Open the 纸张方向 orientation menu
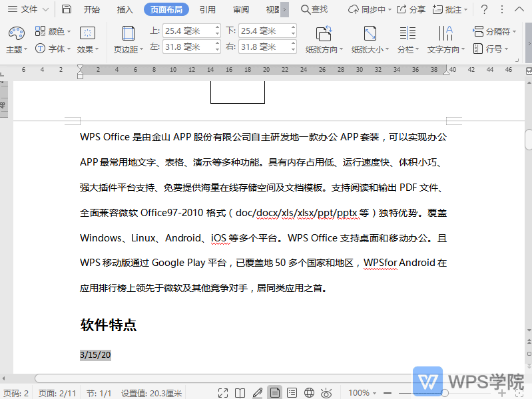Image resolution: width=532 pixels, height=399 pixels. [x=324, y=40]
